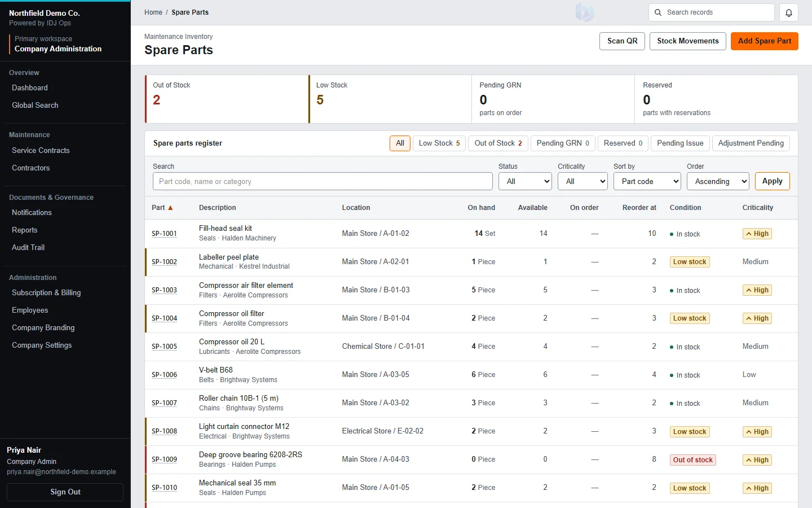Click the Part column sort arrow
Viewport: 812px width, 508px height.
(170, 208)
